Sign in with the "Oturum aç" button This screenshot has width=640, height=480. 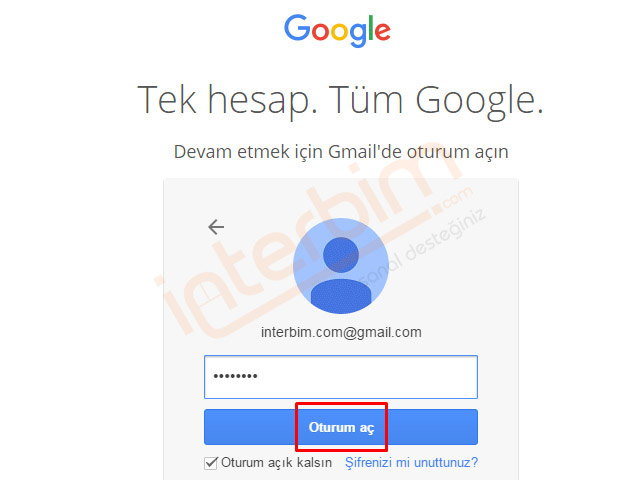pos(341,427)
